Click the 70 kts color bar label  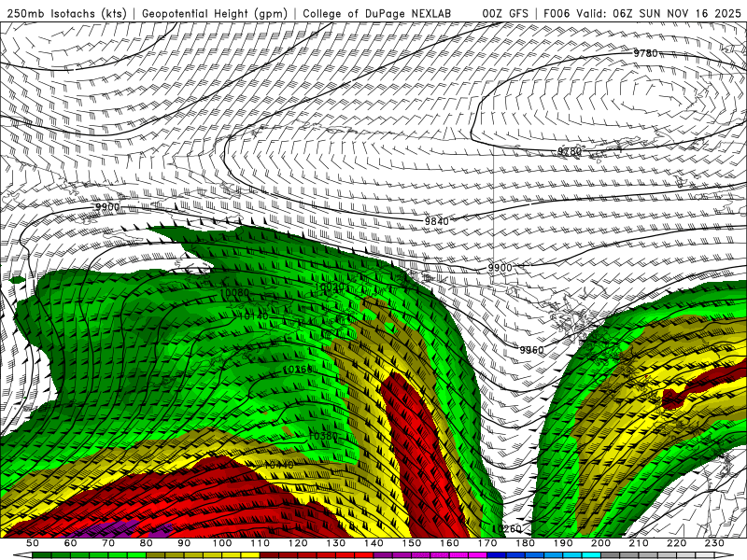point(108,543)
